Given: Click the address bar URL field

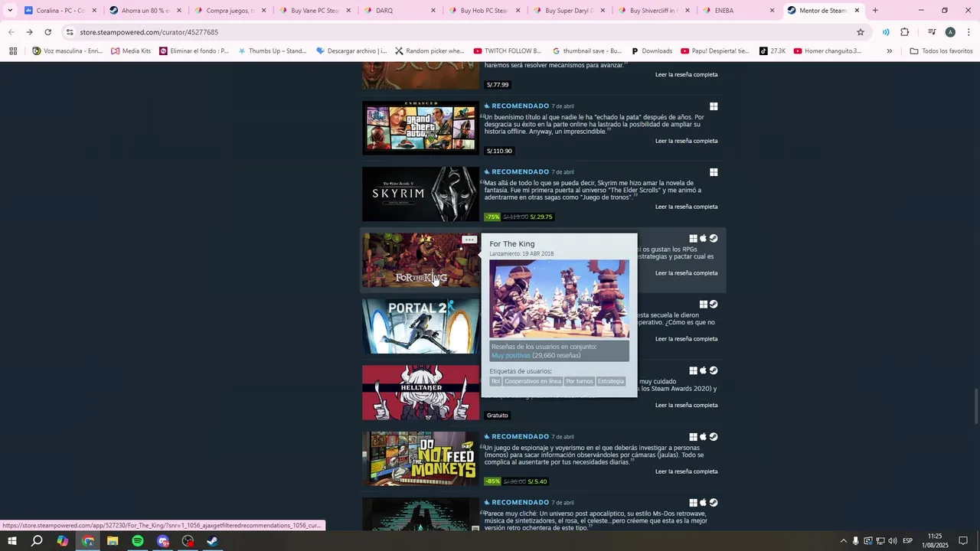Looking at the screenshot, I should click(459, 32).
